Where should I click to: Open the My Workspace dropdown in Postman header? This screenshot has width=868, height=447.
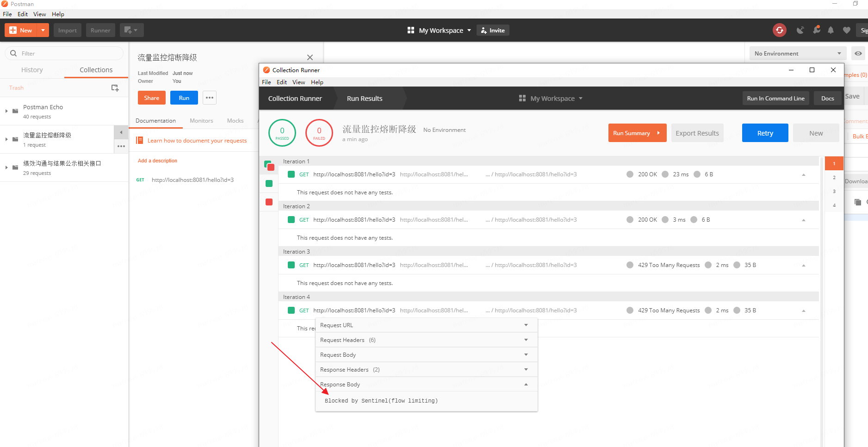click(x=439, y=30)
